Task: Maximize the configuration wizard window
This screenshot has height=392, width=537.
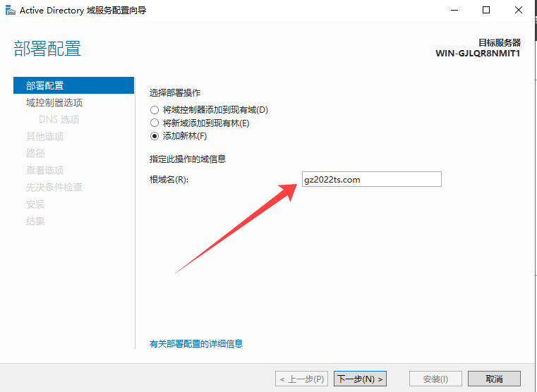Action: (x=486, y=11)
